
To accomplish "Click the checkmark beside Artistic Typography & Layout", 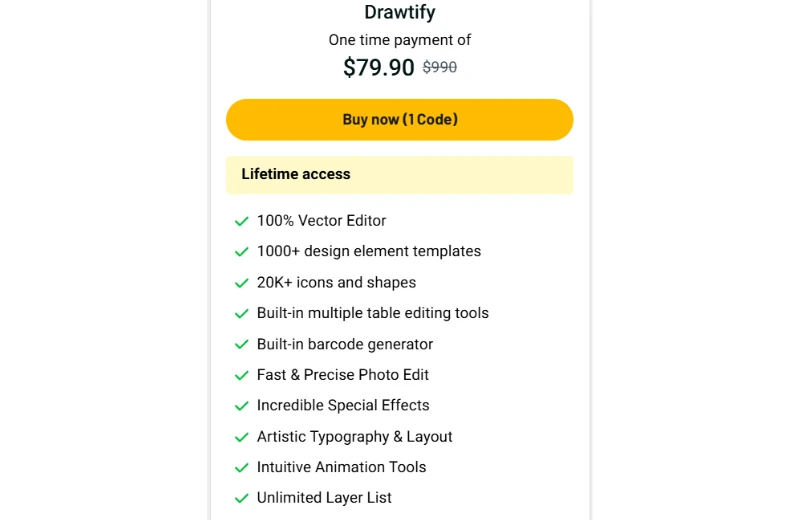I will [241, 437].
